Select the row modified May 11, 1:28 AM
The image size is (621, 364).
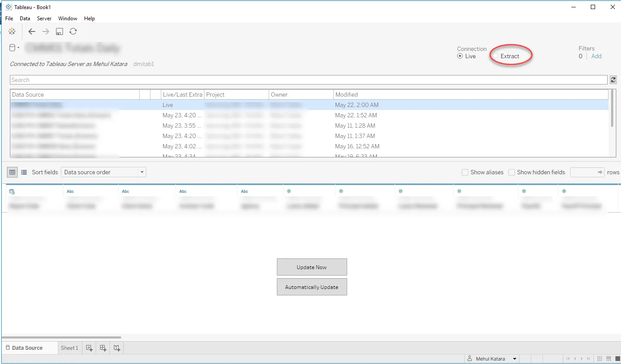click(309, 126)
